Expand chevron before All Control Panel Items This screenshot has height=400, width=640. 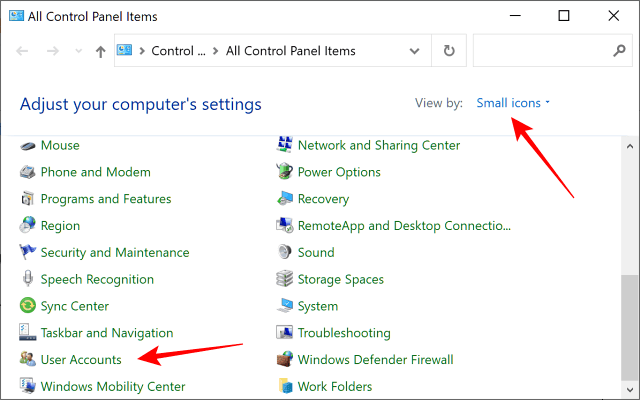click(216, 51)
